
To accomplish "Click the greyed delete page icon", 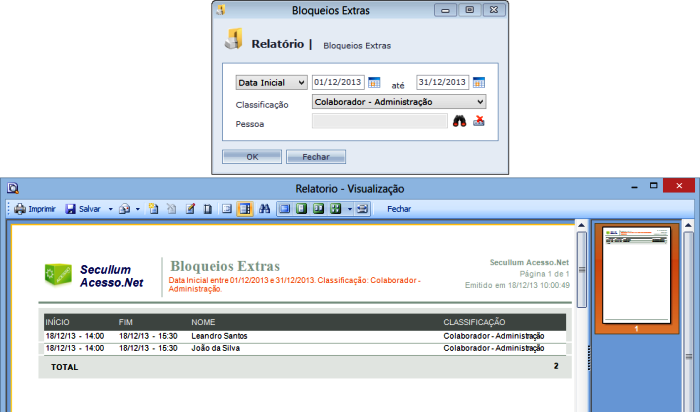I will coord(171,209).
